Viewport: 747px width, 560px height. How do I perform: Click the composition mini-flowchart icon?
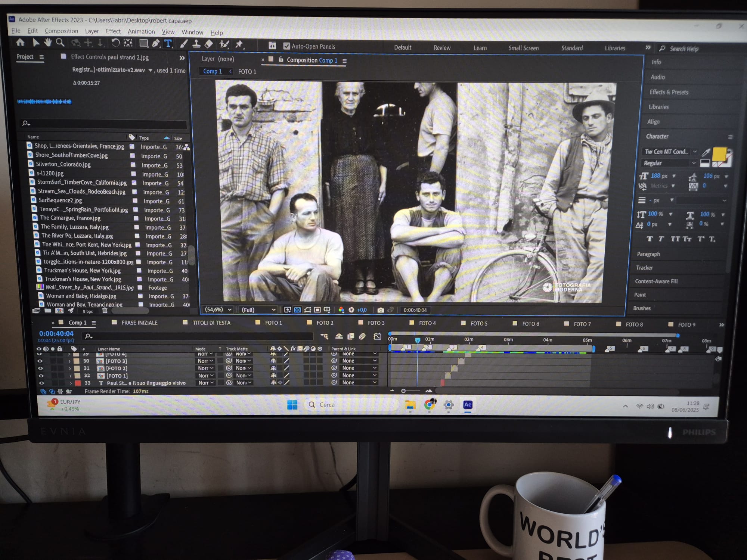(x=324, y=336)
